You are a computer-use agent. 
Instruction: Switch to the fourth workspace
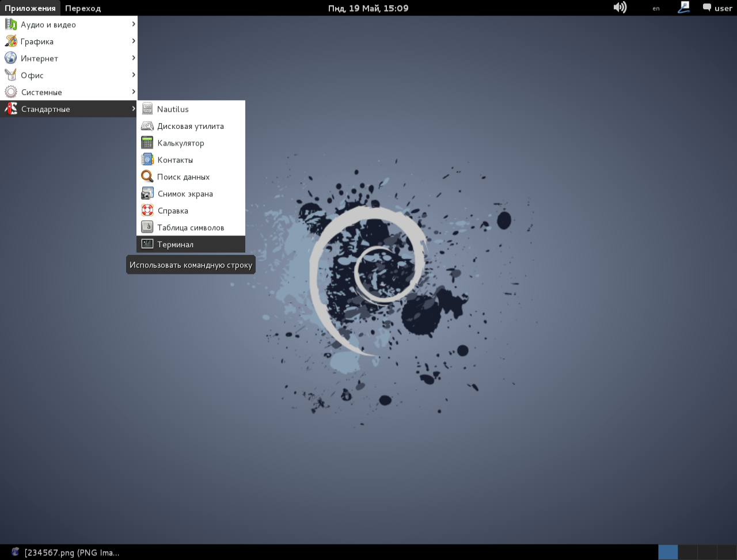727,553
